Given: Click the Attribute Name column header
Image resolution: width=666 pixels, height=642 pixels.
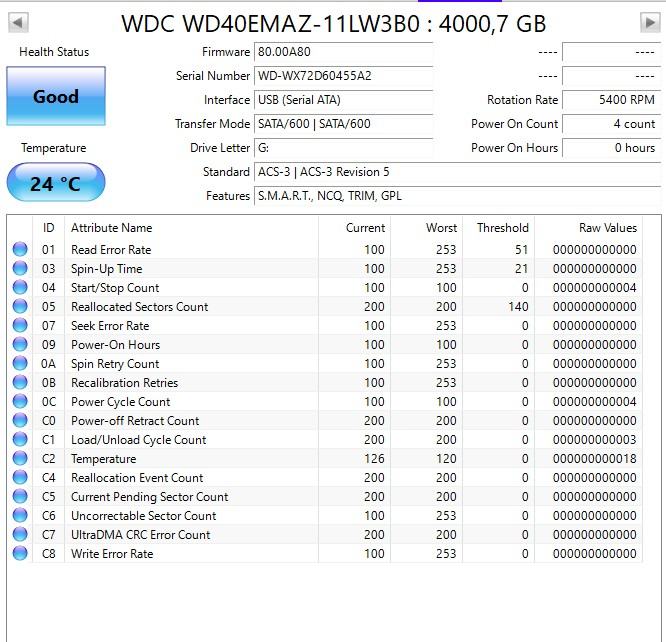Looking at the screenshot, I should coord(191,228).
